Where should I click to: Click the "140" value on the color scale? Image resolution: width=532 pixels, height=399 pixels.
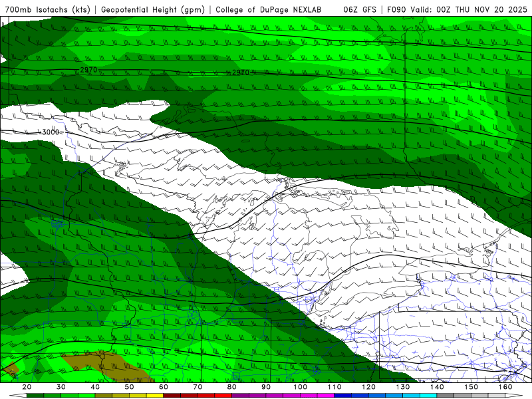[437, 387]
